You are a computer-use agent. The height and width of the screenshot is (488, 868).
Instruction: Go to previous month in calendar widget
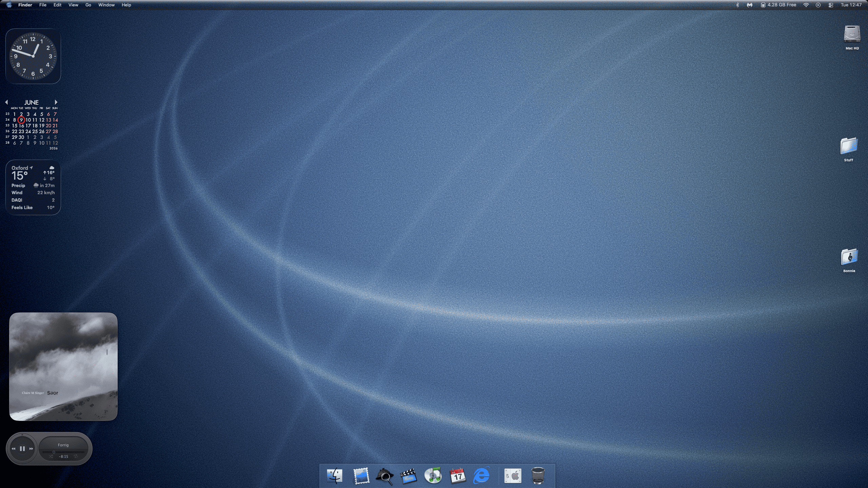(6, 102)
